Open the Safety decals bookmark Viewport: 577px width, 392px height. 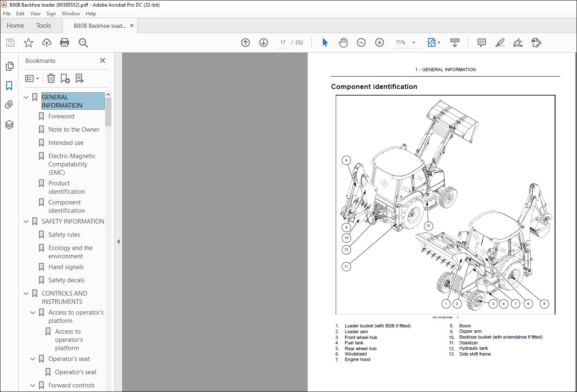tap(66, 280)
